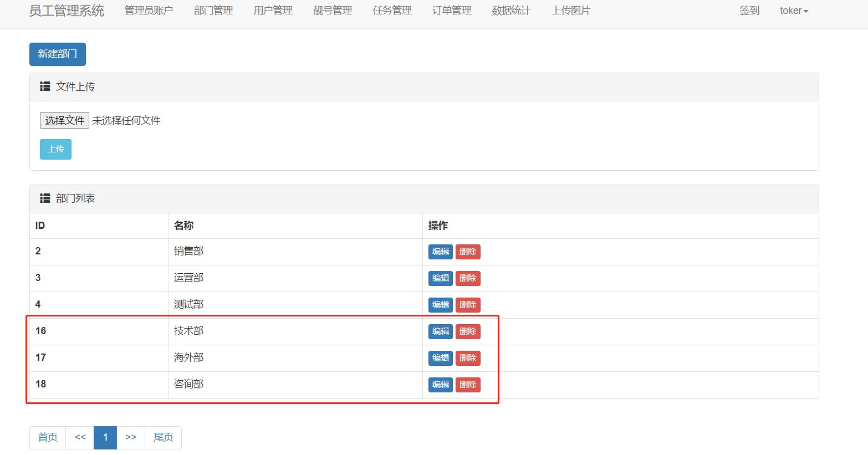Select the 咨询部 name cell
Viewport: 868px width, 455px height.
tap(295, 385)
